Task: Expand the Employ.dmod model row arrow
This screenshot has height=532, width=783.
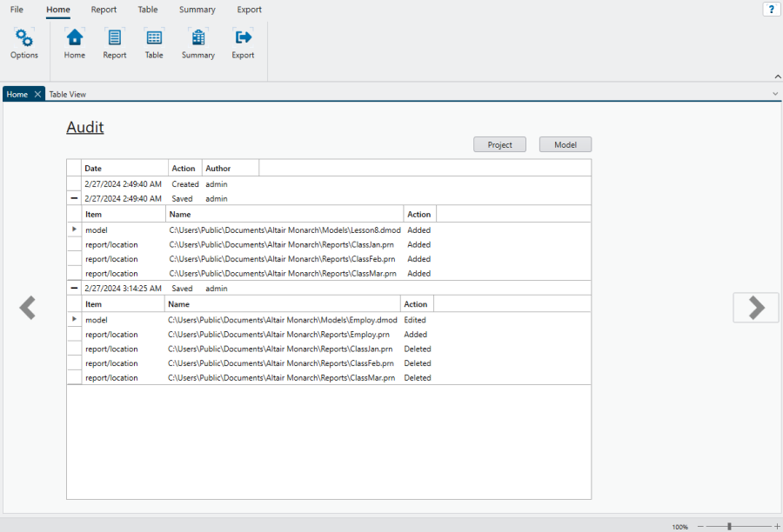Action: [x=74, y=319]
